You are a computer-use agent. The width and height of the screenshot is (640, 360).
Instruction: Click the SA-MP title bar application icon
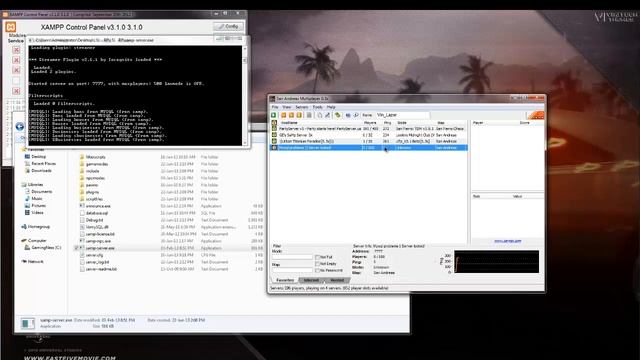coord(272,99)
